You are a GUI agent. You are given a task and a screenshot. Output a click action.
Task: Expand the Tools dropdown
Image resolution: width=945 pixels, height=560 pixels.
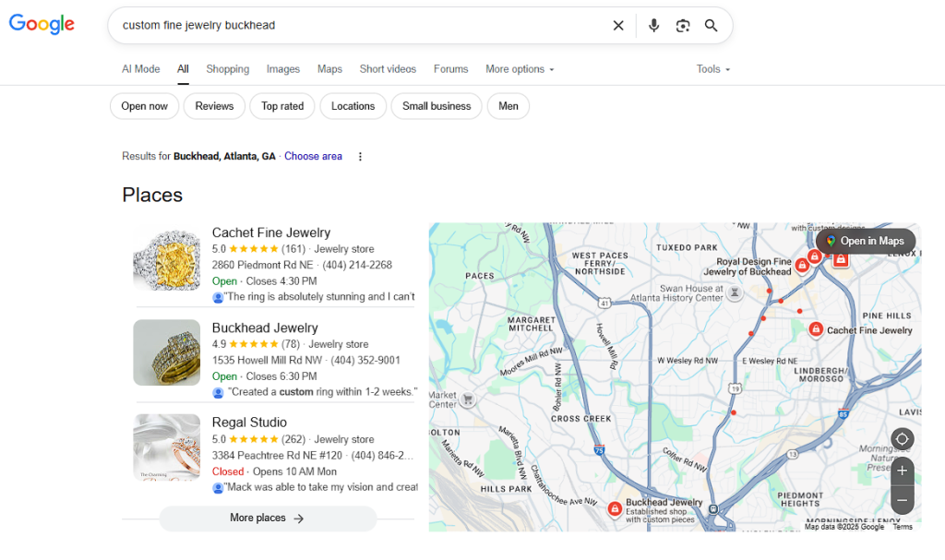point(713,69)
